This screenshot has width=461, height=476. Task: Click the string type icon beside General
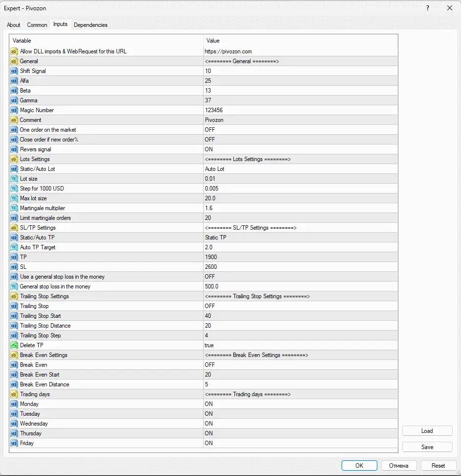[14, 61]
